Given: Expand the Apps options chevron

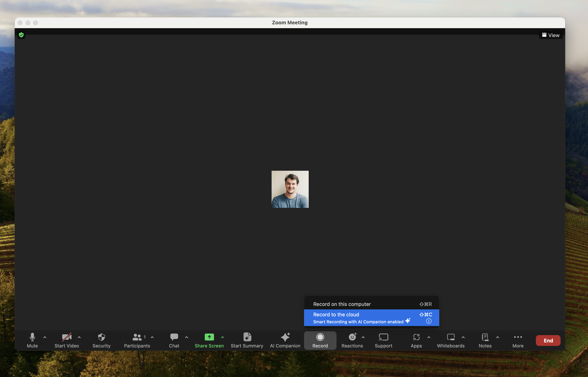Looking at the screenshot, I should pos(429,337).
